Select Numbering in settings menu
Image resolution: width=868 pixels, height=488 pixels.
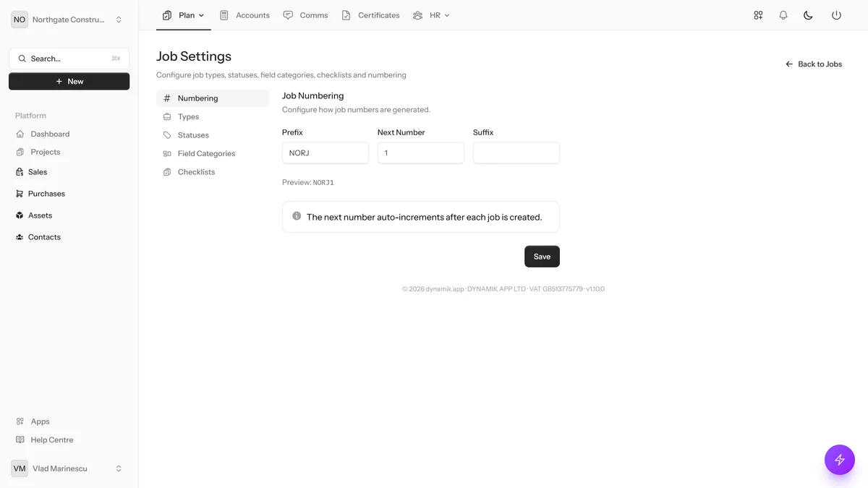tap(213, 98)
